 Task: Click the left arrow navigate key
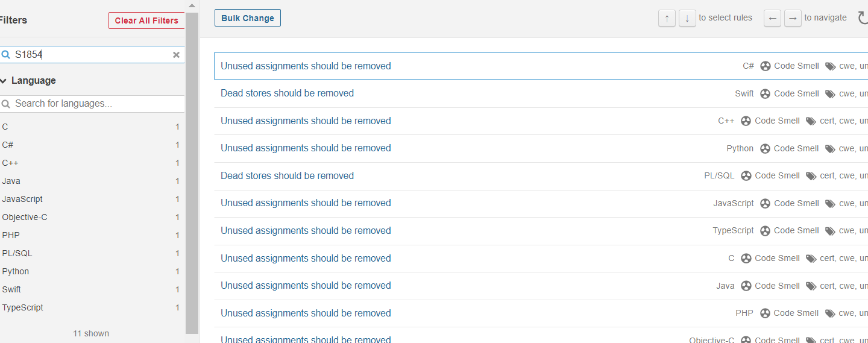[x=772, y=18]
